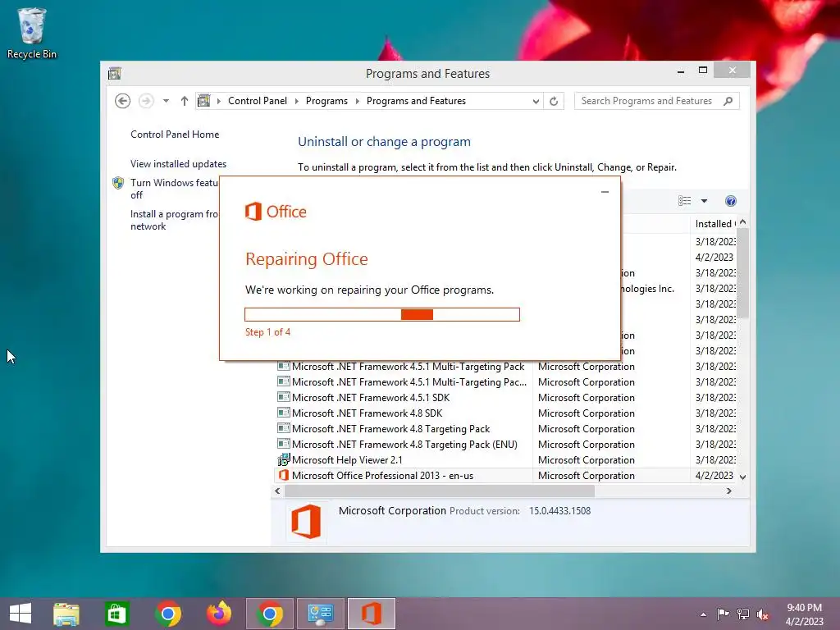Viewport: 840px width, 630px height.
Task: Click the Back arrow in Programs and Features
Action: [123, 101]
